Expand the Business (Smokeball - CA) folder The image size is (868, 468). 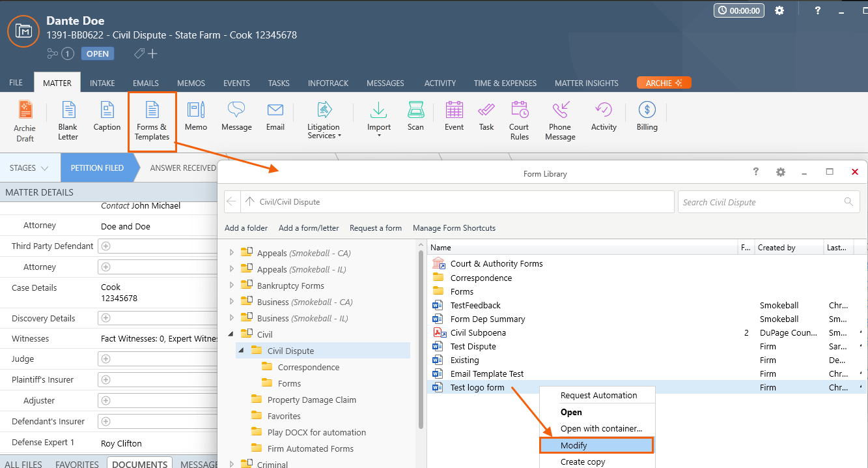(x=232, y=302)
